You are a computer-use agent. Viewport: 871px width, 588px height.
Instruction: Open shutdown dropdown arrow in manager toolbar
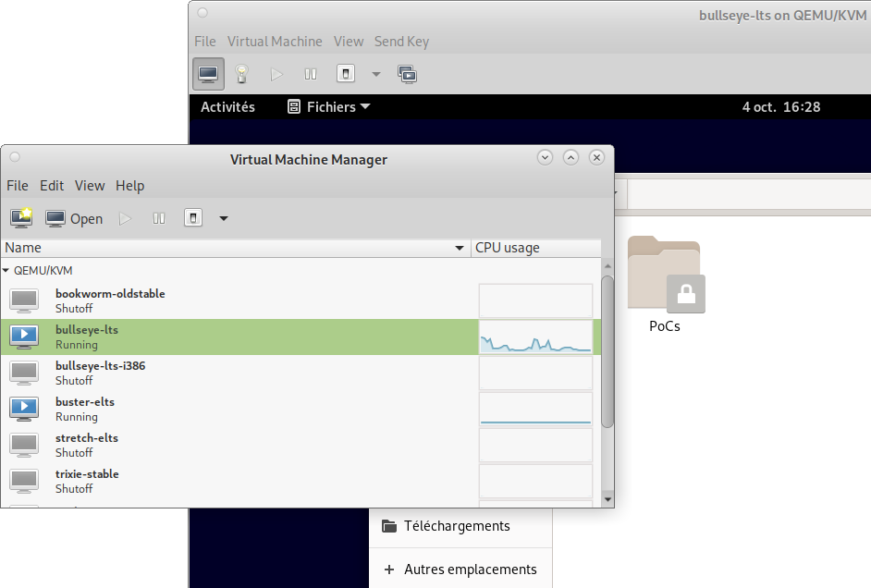tap(223, 217)
